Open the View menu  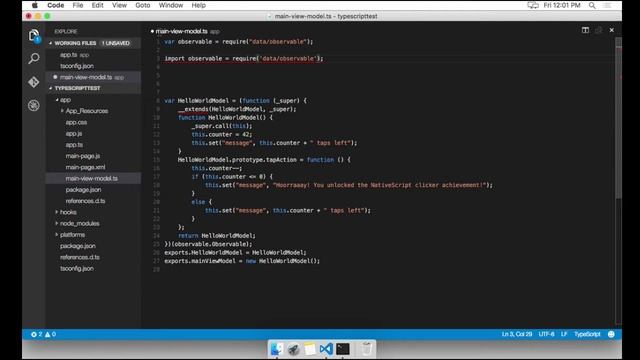[x=119, y=5]
